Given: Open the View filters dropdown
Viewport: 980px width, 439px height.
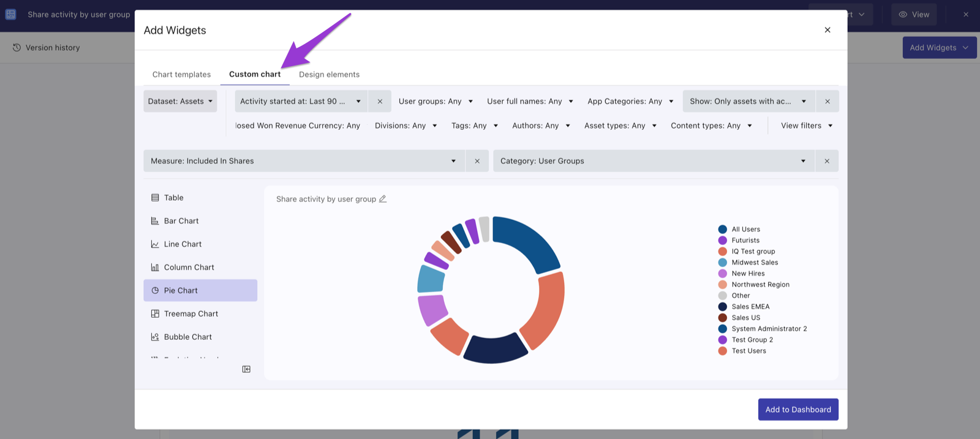Looking at the screenshot, I should (x=807, y=126).
